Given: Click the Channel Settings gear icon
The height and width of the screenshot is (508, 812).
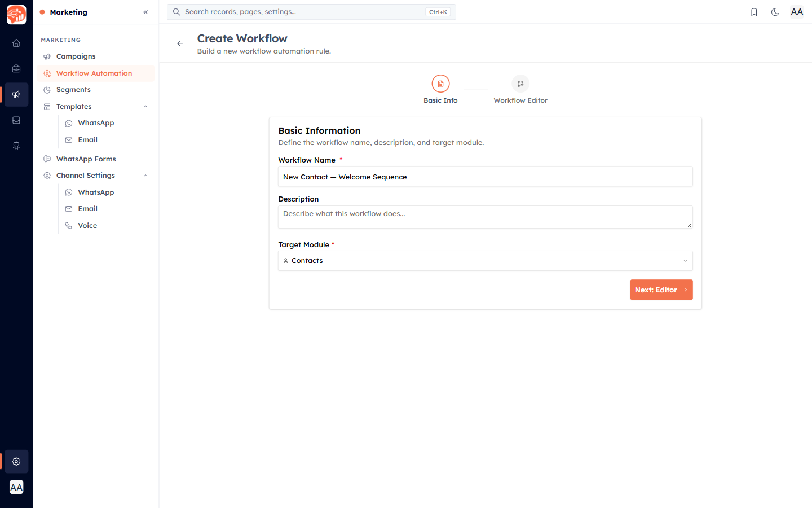Looking at the screenshot, I should coord(47,176).
